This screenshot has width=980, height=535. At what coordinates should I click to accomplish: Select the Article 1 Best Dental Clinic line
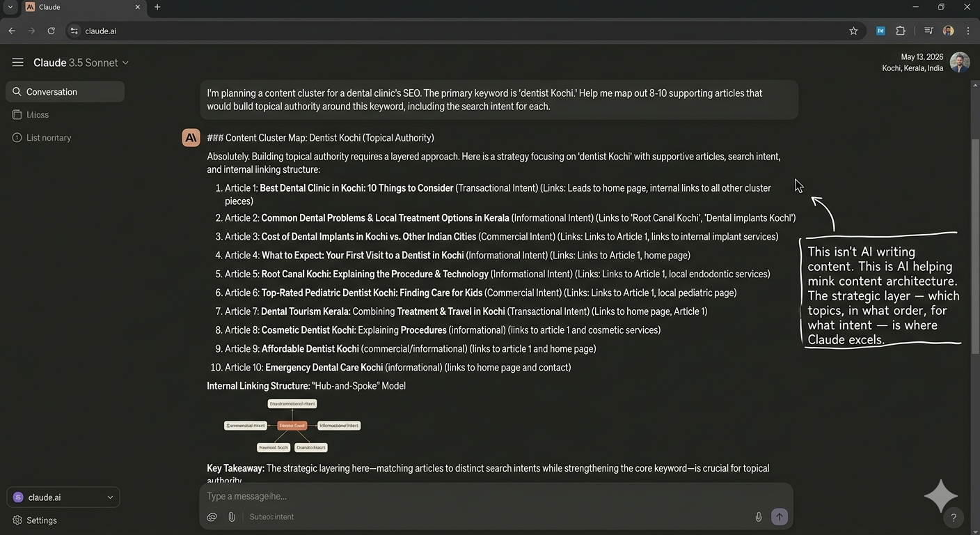tap(498, 194)
